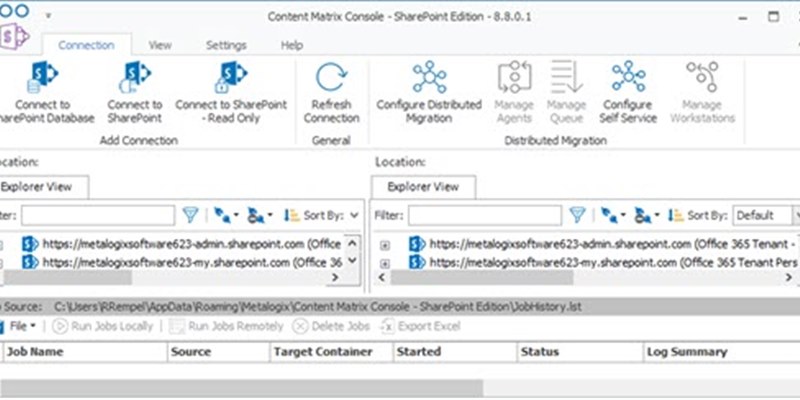The width and height of the screenshot is (800, 400).
Task: Click right pane horizontal scrollbar left arrow
Action: pyautogui.click(x=381, y=278)
